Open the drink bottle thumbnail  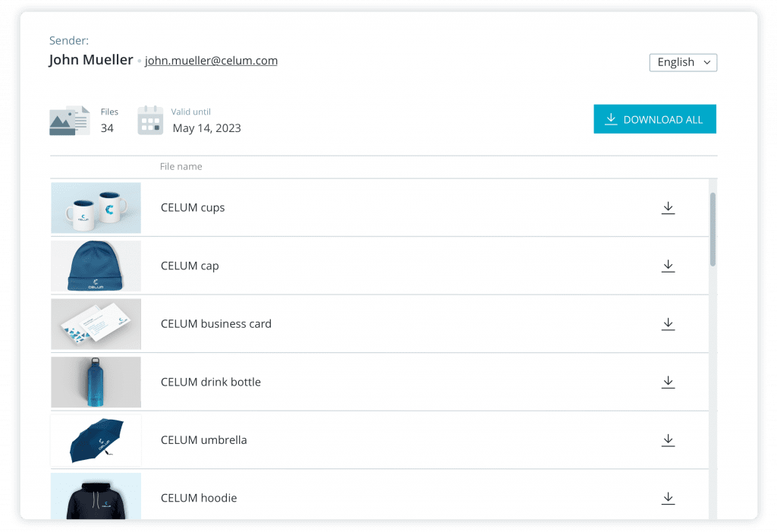(x=96, y=382)
